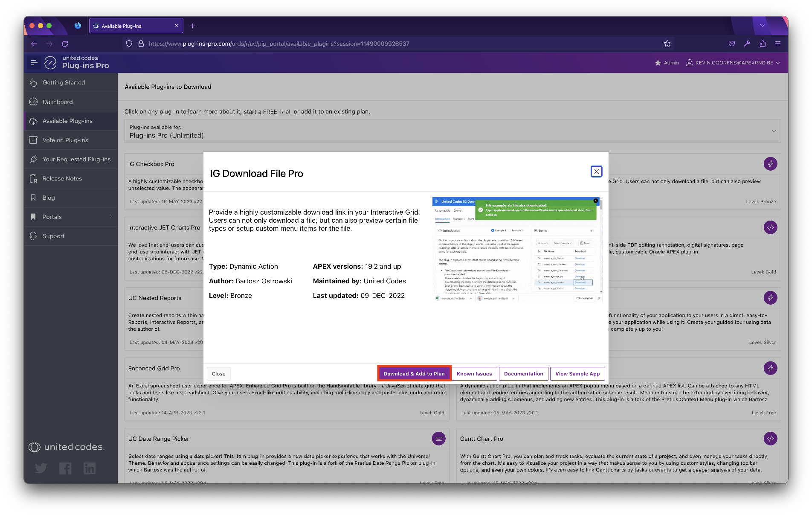Open Release Notes in the sidebar
Image resolution: width=812 pixels, height=515 pixels.
click(x=71, y=178)
